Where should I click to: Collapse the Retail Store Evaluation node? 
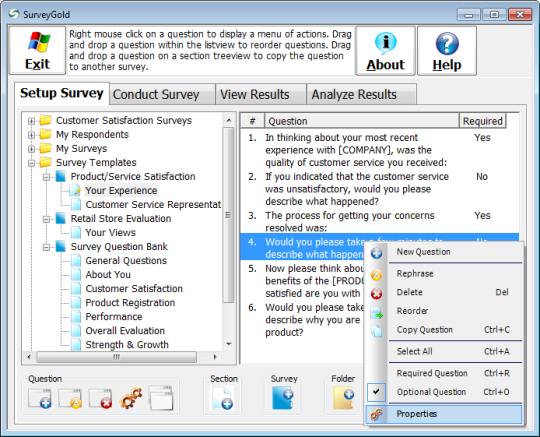[46, 219]
